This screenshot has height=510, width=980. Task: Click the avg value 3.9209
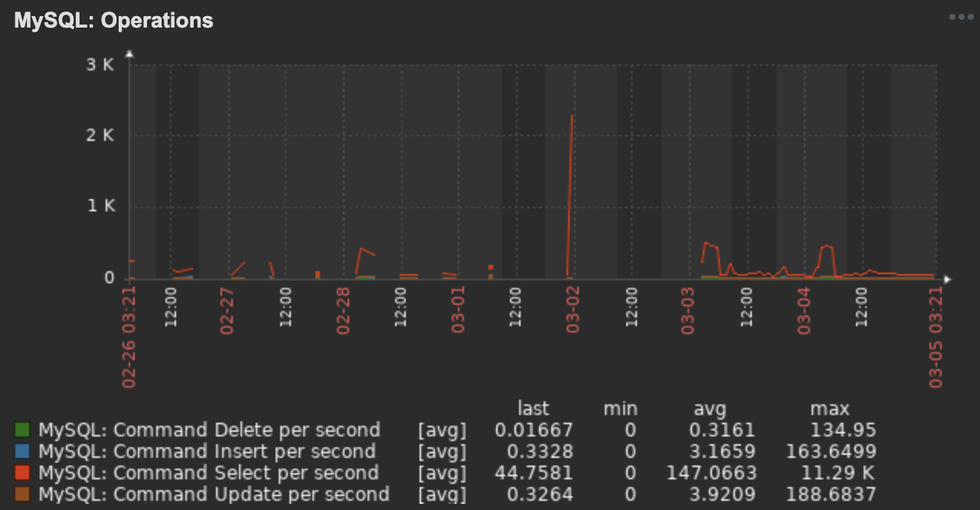click(x=721, y=495)
